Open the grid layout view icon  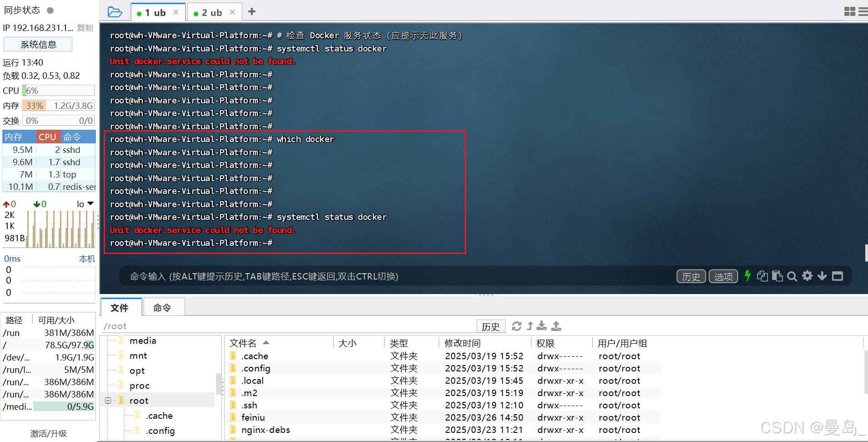849,12
